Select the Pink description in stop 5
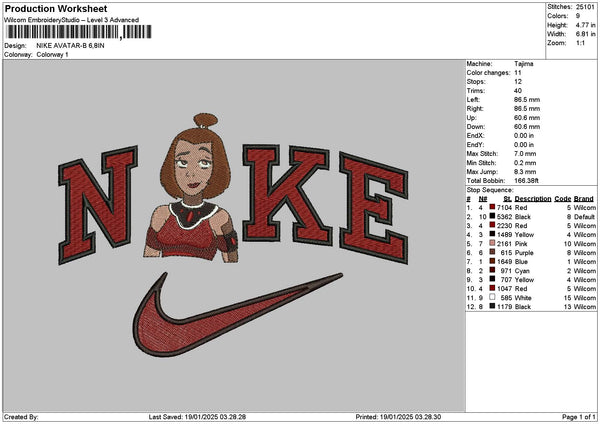 pyautogui.click(x=521, y=244)
